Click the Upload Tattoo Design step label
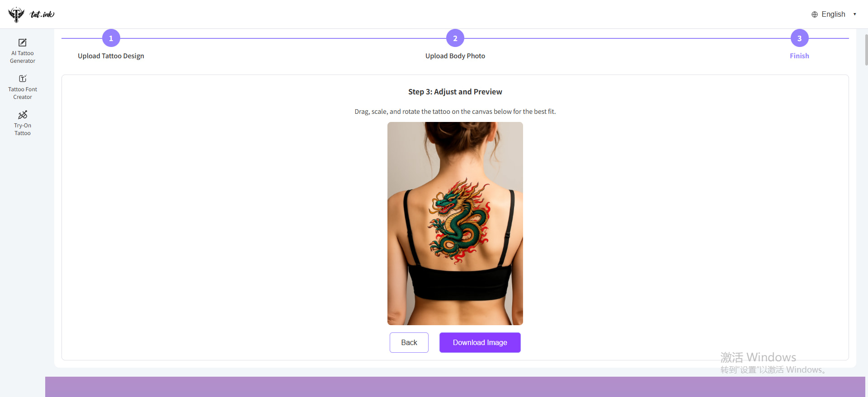Screen dimensions: 868x397 pyautogui.click(x=111, y=56)
